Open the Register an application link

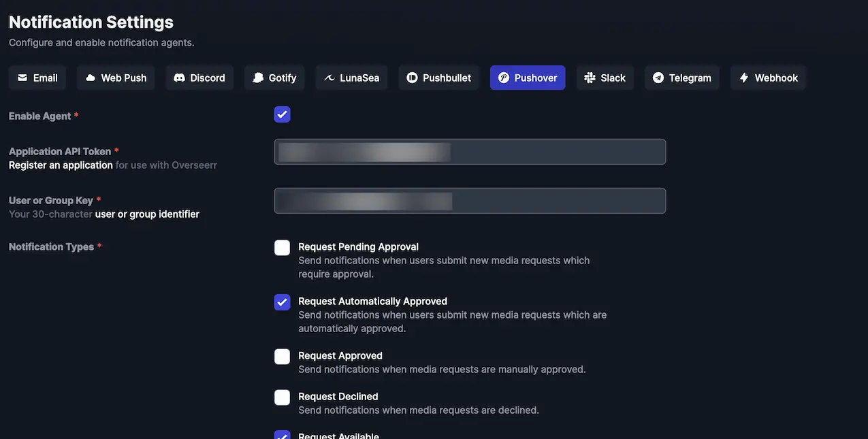point(61,165)
